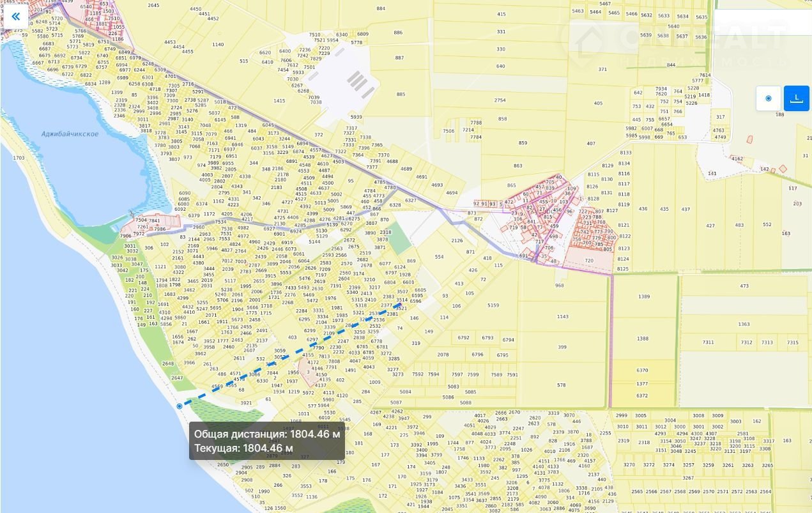Click parcel 1363 on the right side

744,325
